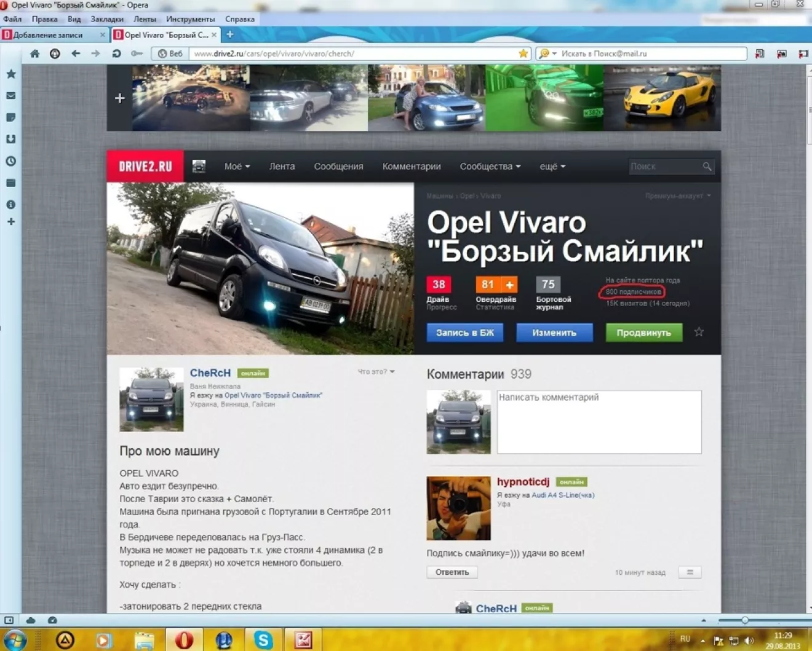Open Bookmarks panel star in sidebar

(11, 74)
